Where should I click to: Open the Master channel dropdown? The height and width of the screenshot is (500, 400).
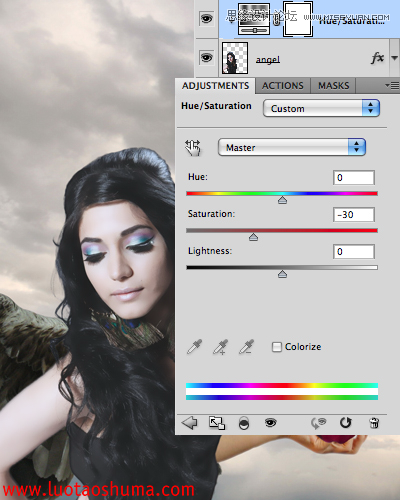pos(292,147)
